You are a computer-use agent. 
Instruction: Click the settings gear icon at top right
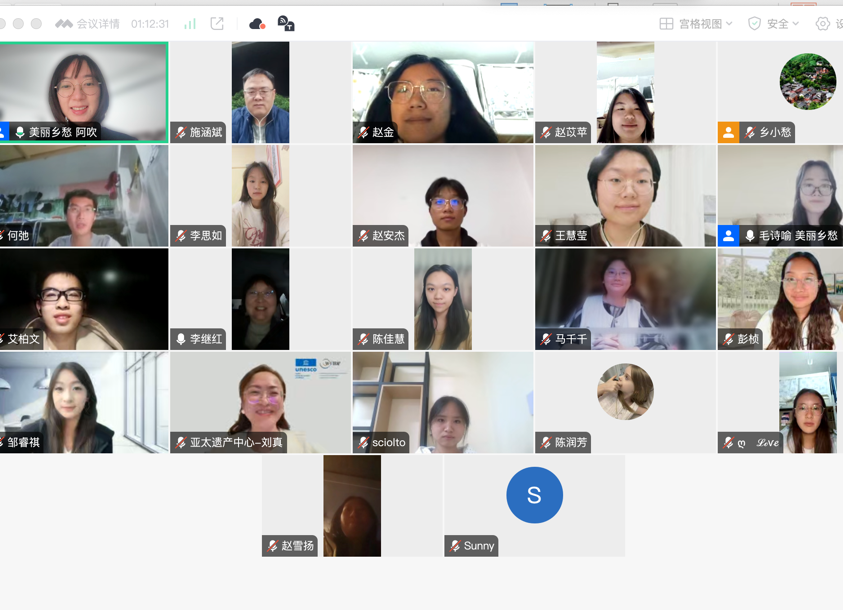pos(823,24)
